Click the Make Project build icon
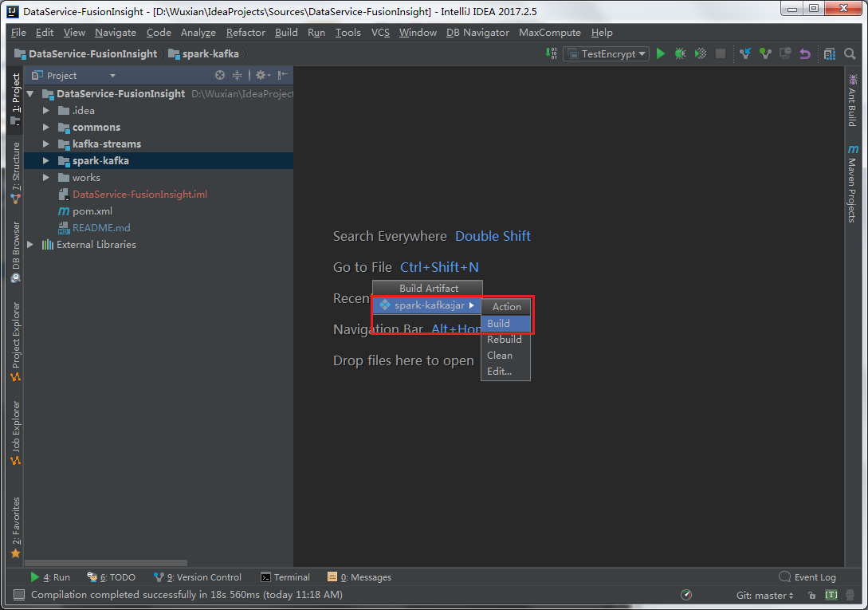The width and height of the screenshot is (868, 610). [x=552, y=53]
